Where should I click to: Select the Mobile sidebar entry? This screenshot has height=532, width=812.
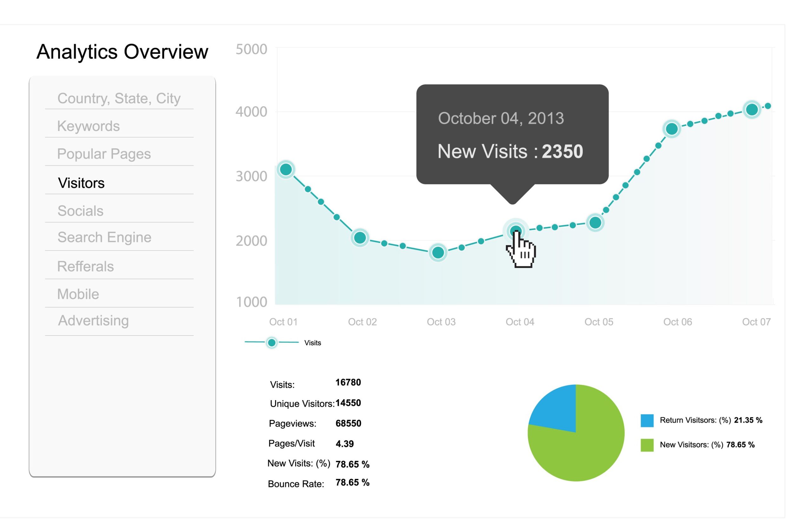78,294
